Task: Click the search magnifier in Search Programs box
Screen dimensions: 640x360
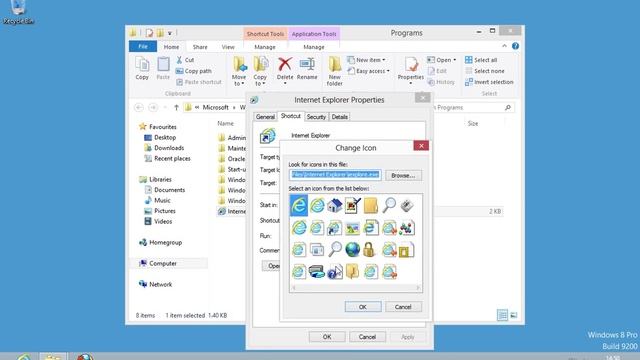Action: 508,107
